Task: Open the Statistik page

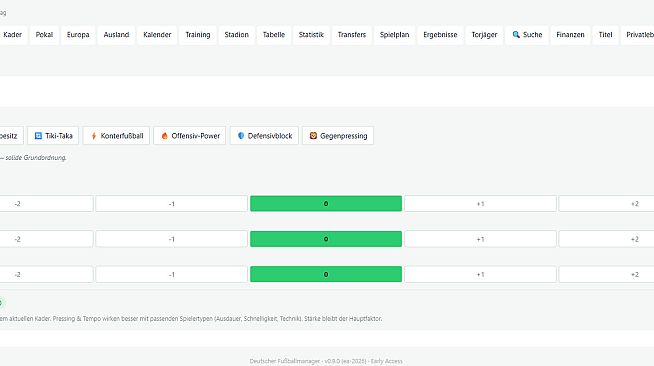Action: pos(311,35)
